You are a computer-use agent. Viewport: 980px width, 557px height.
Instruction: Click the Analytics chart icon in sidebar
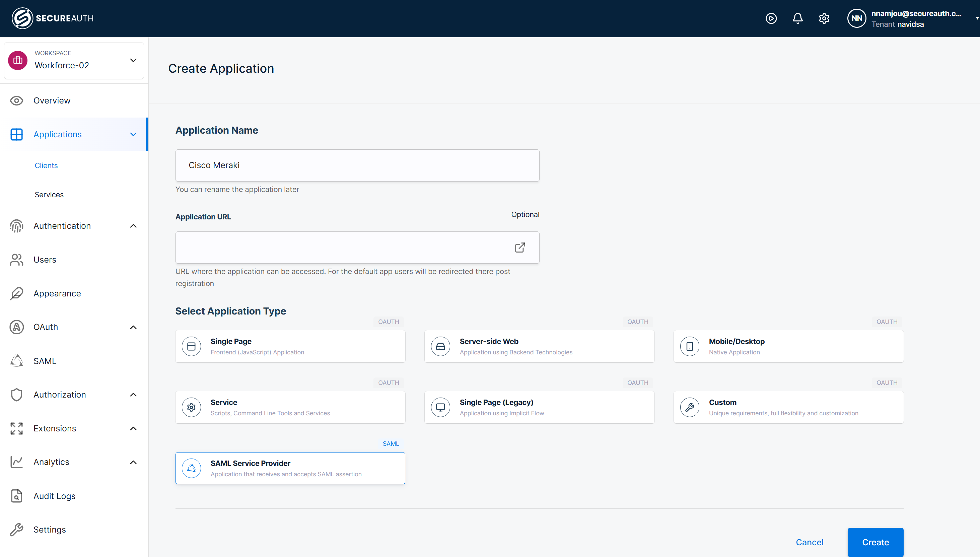click(x=16, y=462)
